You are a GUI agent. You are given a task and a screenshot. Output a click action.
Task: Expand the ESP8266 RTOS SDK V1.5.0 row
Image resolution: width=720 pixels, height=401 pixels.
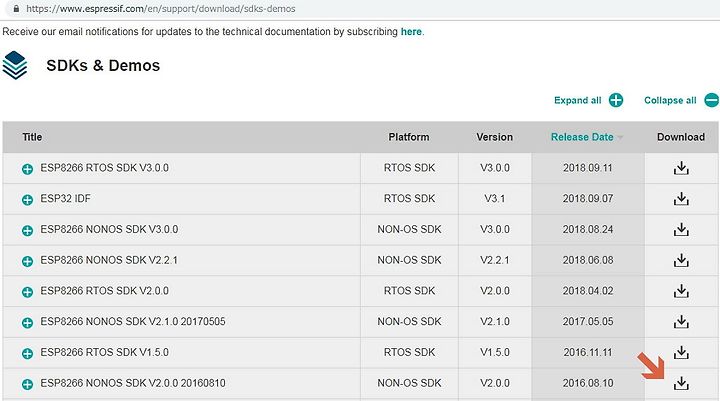point(28,353)
